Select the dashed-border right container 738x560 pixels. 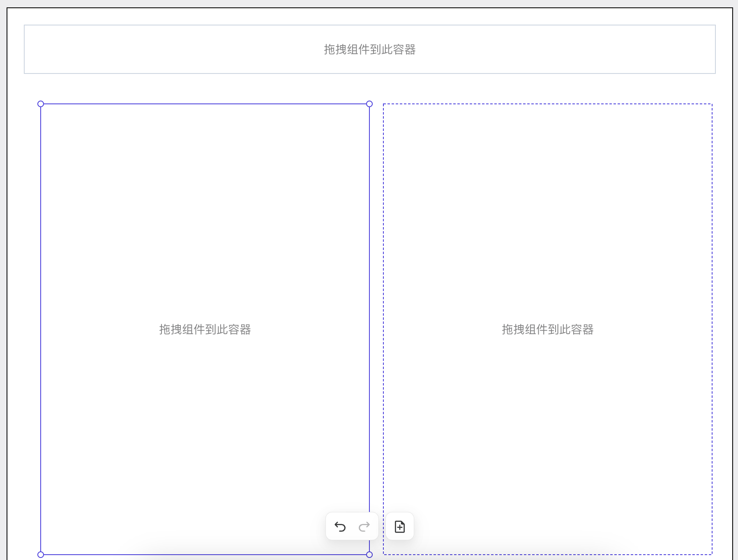548,329
